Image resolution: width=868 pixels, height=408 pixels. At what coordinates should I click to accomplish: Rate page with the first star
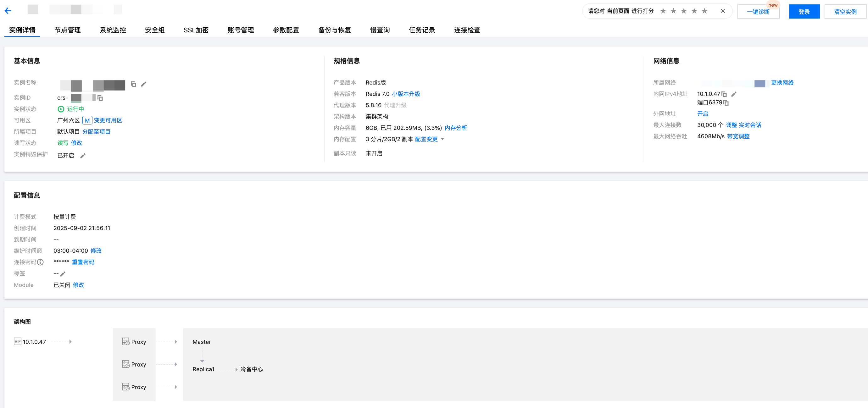point(663,11)
